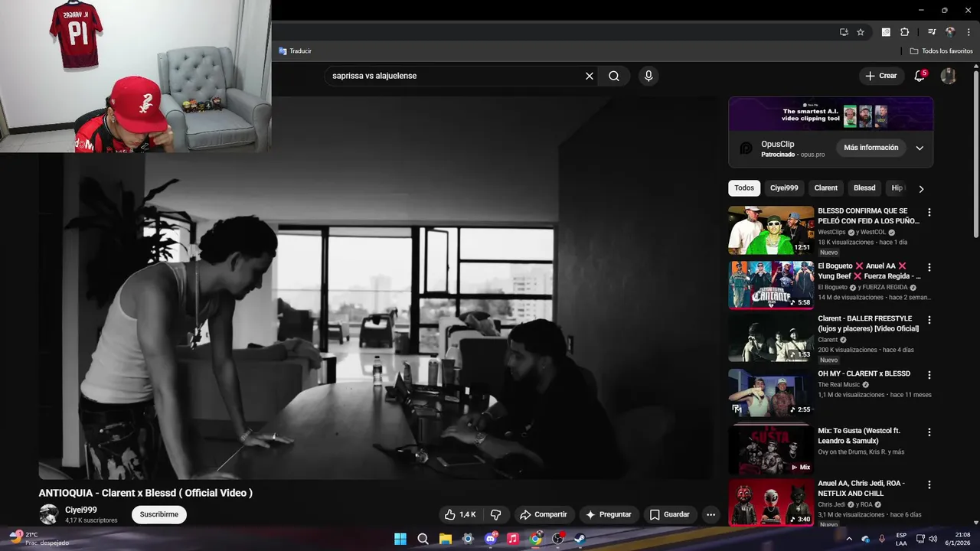
Task: Open Discord from taskbar
Action: point(491,539)
